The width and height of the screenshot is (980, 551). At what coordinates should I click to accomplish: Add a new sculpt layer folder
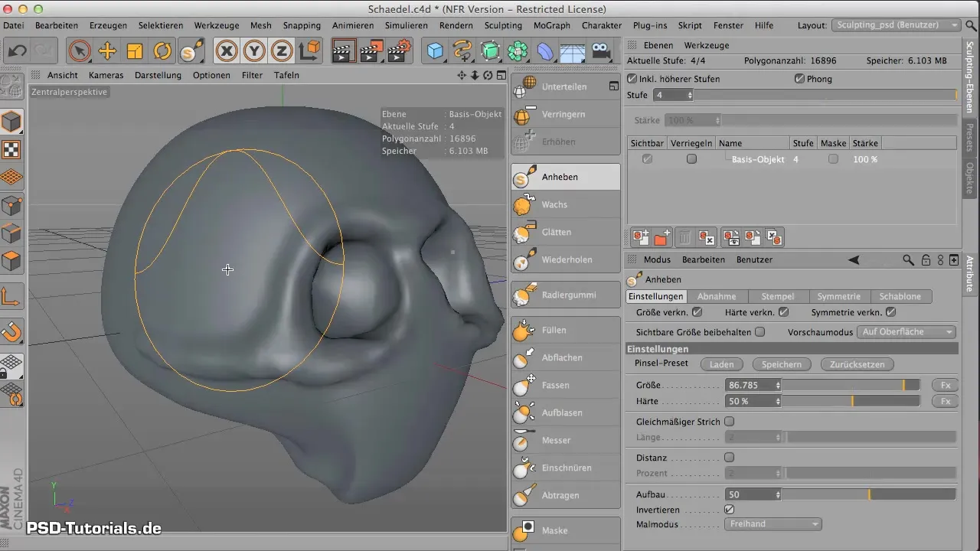(x=662, y=237)
